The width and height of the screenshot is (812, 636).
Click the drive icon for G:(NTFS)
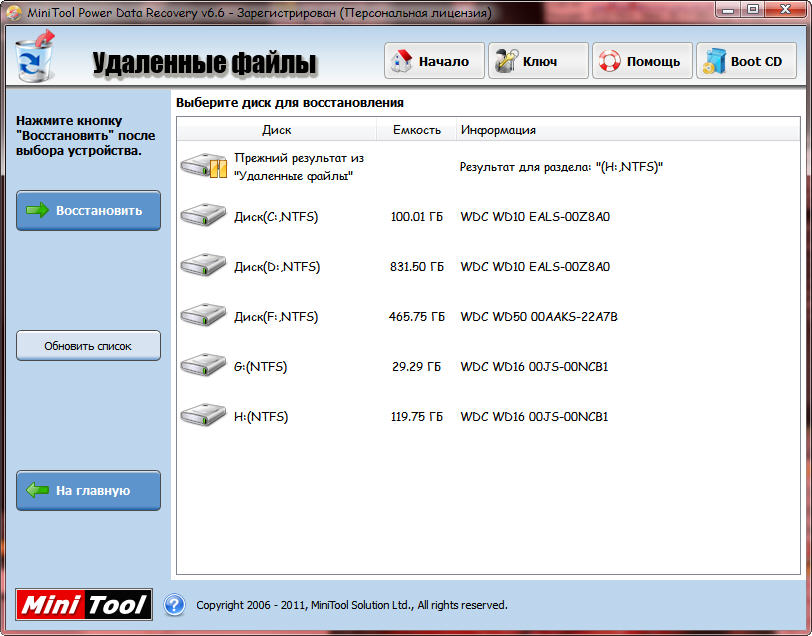pyautogui.click(x=204, y=366)
